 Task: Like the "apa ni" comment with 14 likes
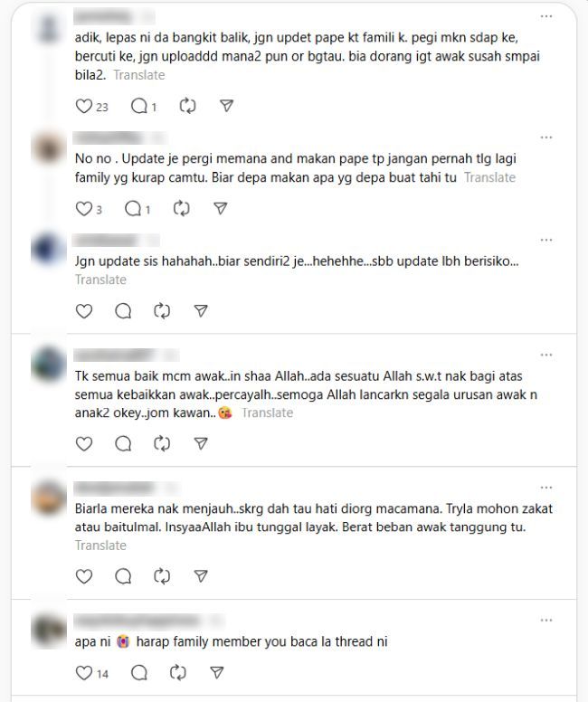coord(84,672)
